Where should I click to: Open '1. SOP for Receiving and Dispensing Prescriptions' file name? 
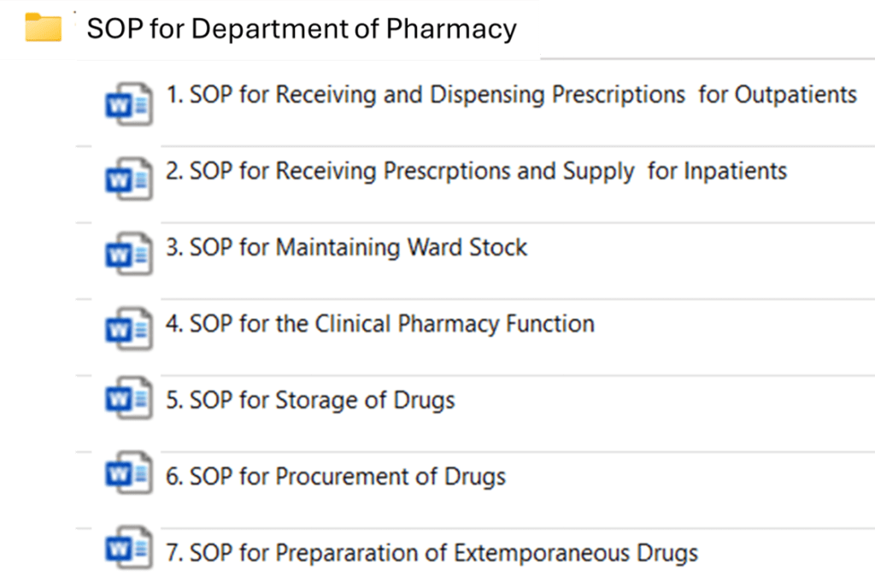[511, 95]
